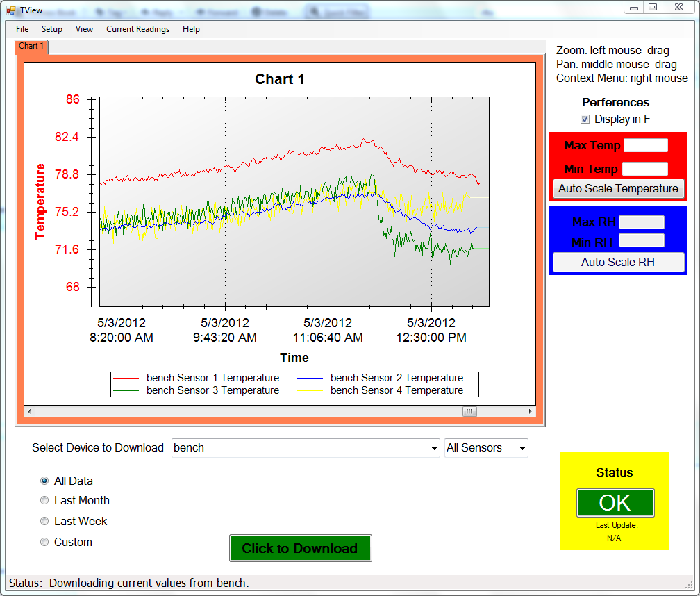
Task: Click the Time axis label
Action: (294, 358)
